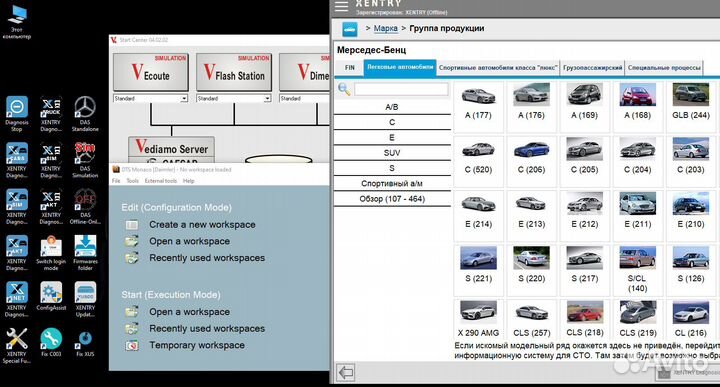The height and width of the screenshot is (387, 720).
Task: Open the DAS Standalone shortcut
Action: 85,113
